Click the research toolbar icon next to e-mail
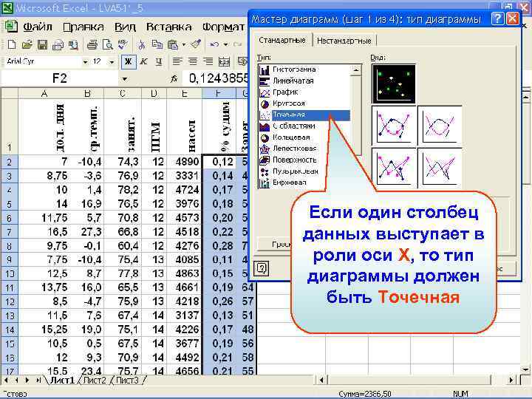 pos(73,44)
